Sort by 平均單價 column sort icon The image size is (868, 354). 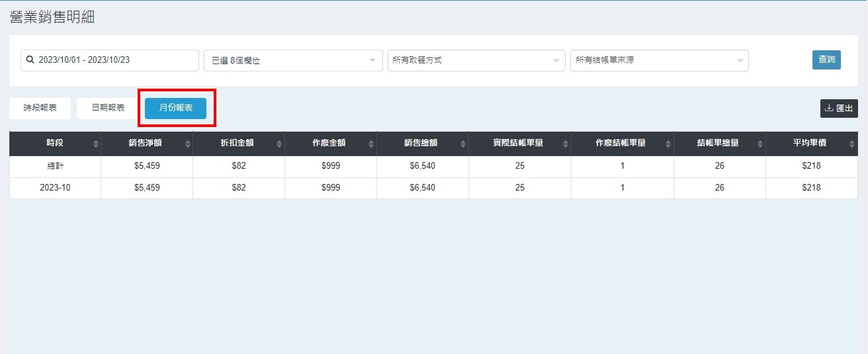click(x=853, y=144)
